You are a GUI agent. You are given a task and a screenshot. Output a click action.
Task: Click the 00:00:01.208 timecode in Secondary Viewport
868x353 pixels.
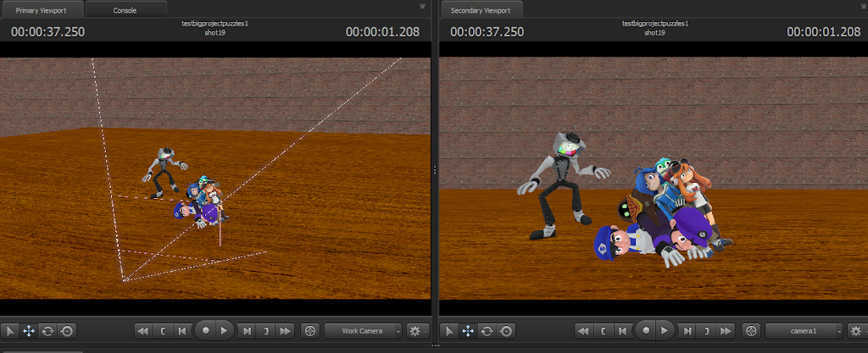824,32
